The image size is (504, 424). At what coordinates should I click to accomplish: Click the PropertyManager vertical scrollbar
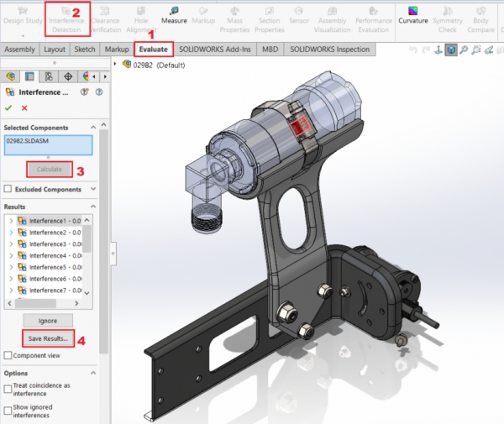pyautogui.click(x=103, y=241)
